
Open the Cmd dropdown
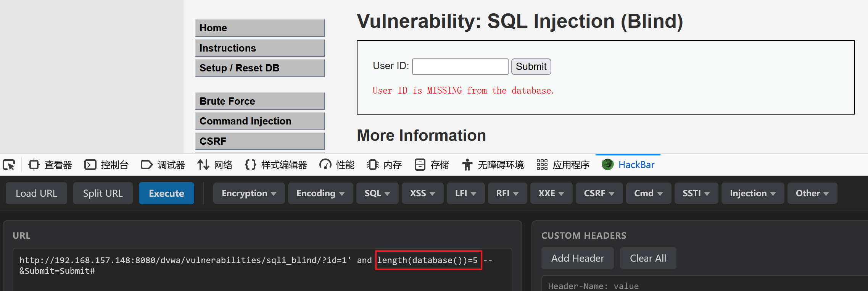click(x=649, y=193)
